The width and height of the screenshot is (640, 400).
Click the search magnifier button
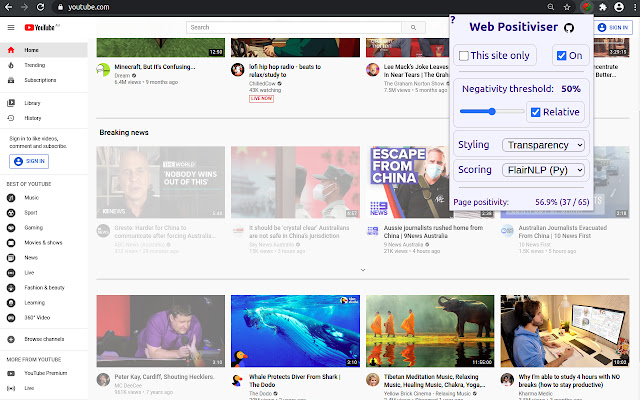[413, 27]
